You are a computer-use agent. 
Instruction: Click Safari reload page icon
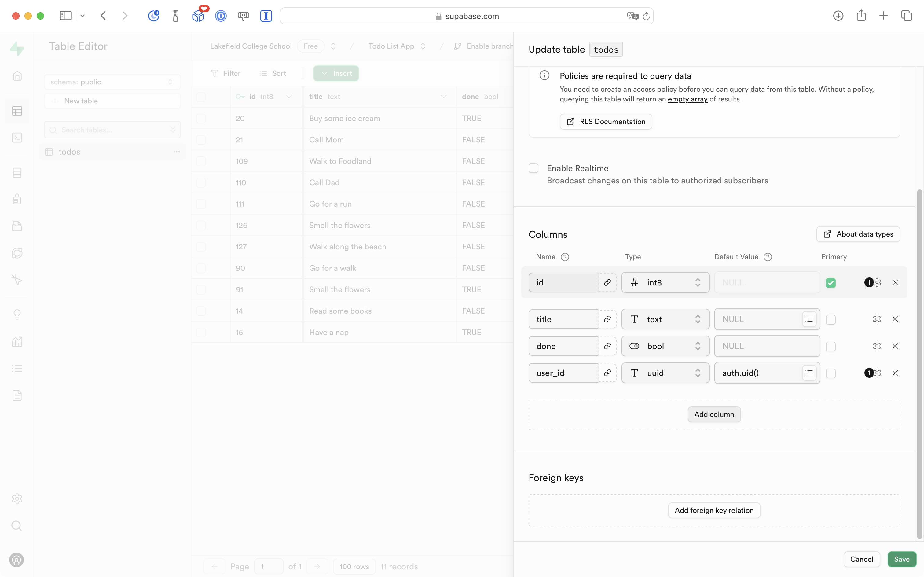pyautogui.click(x=646, y=16)
